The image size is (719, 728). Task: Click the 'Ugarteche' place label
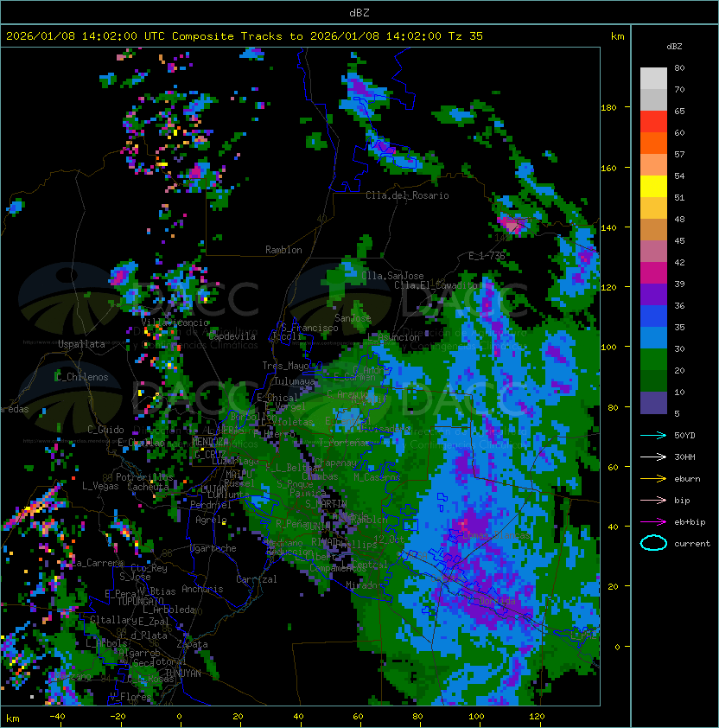213,548
